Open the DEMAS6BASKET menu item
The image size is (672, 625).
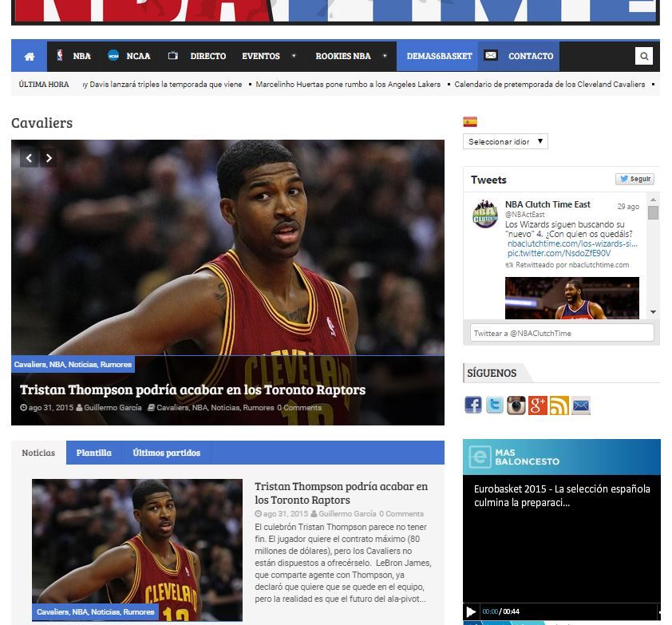click(x=439, y=56)
